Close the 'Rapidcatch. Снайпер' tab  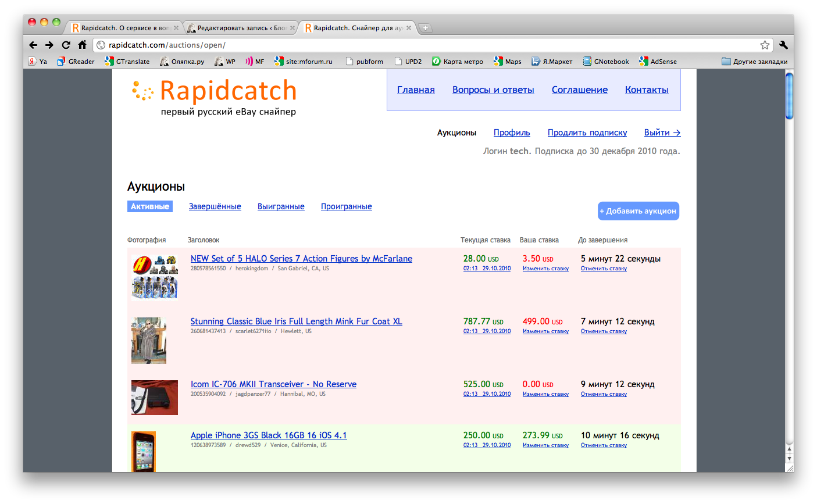tap(409, 27)
